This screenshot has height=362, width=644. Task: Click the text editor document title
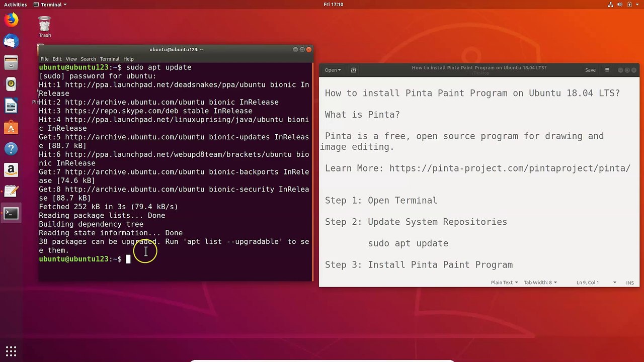click(x=479, y=68)
